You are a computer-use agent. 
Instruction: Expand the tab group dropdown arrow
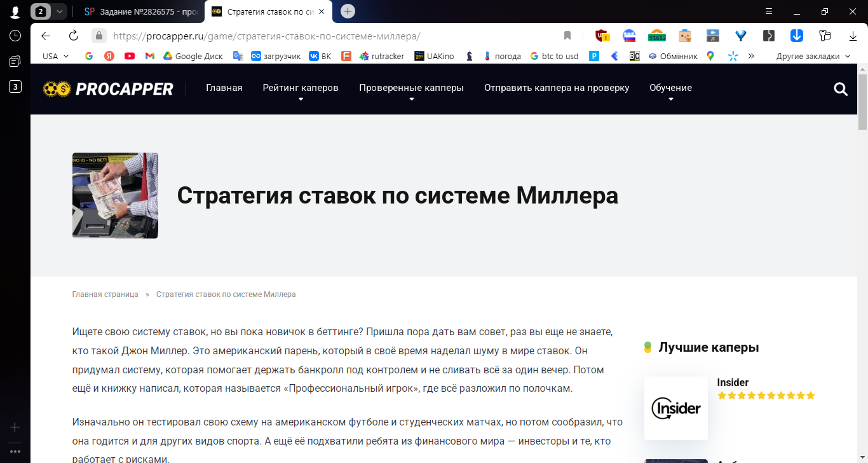(x=60, y=11)
